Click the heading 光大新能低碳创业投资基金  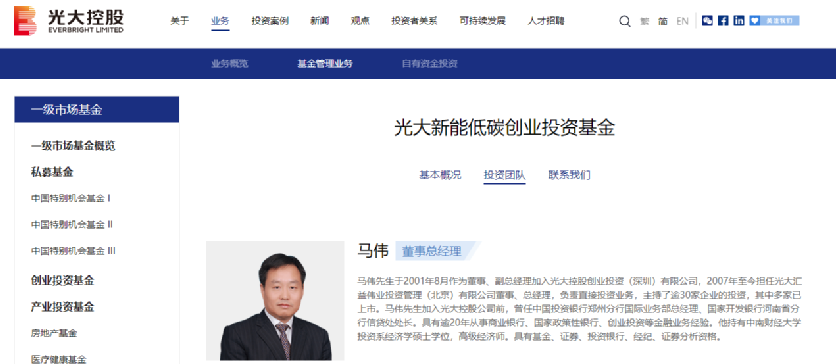[504, 128]
